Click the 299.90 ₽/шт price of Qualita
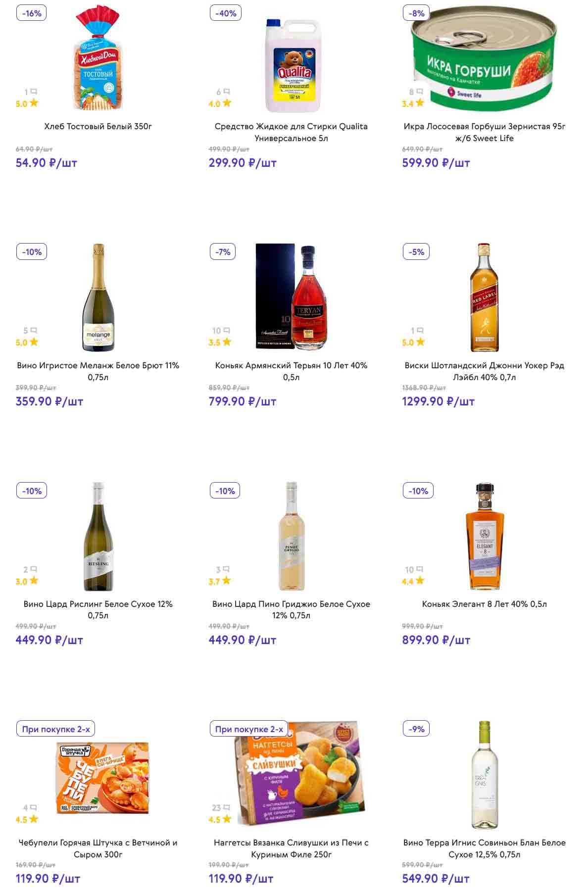This screenshot has height=895, width=588. (x=242, y=163)
